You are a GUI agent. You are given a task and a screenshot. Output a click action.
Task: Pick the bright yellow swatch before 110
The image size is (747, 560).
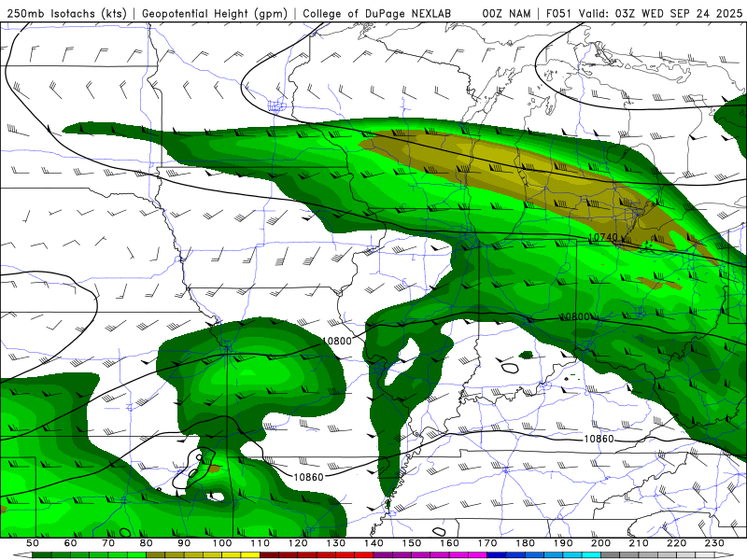point(250,555)
